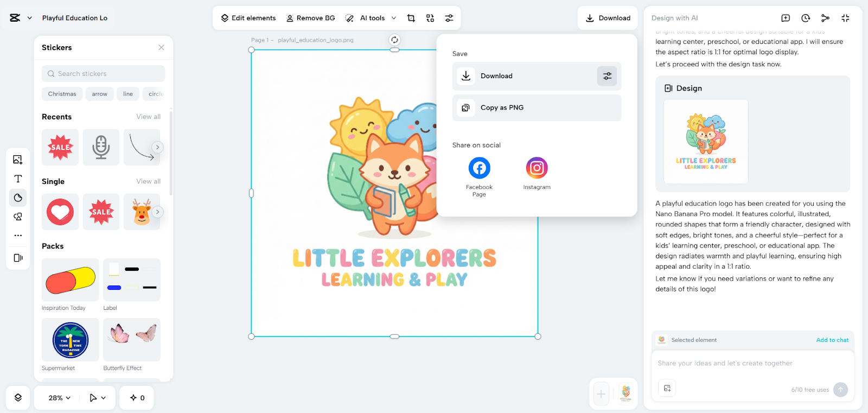The image size is (868, 413).
Task: Close the Stickers panel
Action: (161, 48)
